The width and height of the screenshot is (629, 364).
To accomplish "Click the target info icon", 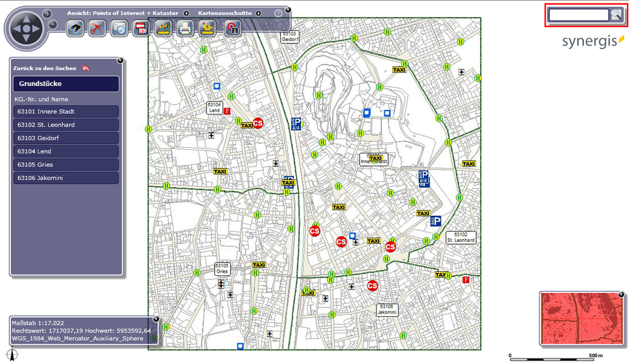I will [233, 28].
